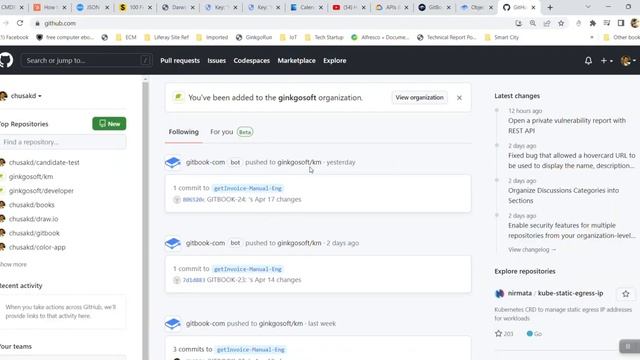Open Smart City bookmark folder

[x=502, y=37]
